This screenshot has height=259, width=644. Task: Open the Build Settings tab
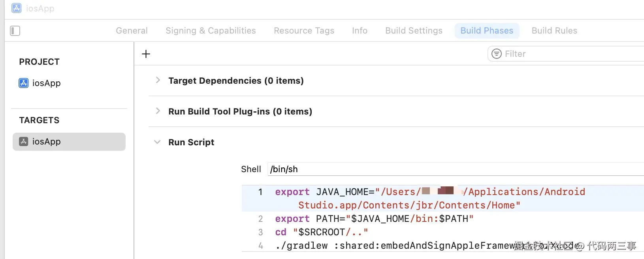point(414,31)
